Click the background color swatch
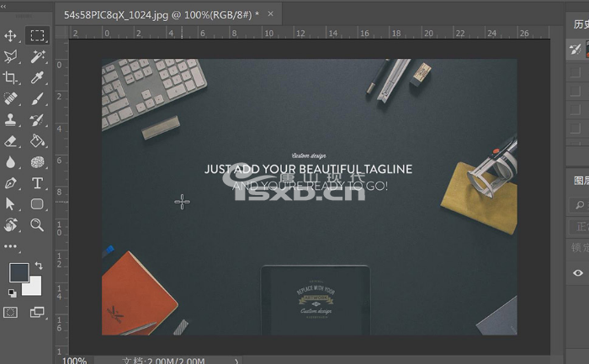The width and height of the screenshot is (589, 364). (34, 288)
